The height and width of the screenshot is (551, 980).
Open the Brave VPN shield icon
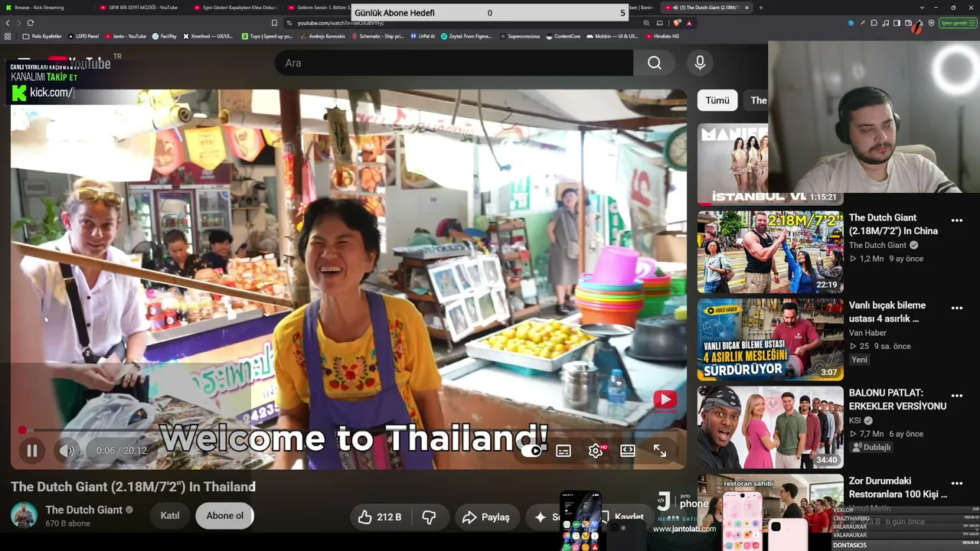point(931,23)
